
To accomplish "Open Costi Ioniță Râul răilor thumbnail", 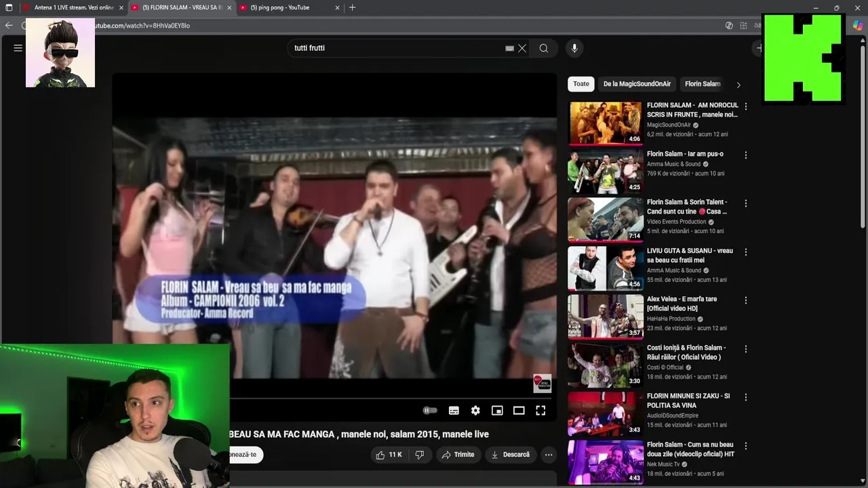I will click(605, 365).
